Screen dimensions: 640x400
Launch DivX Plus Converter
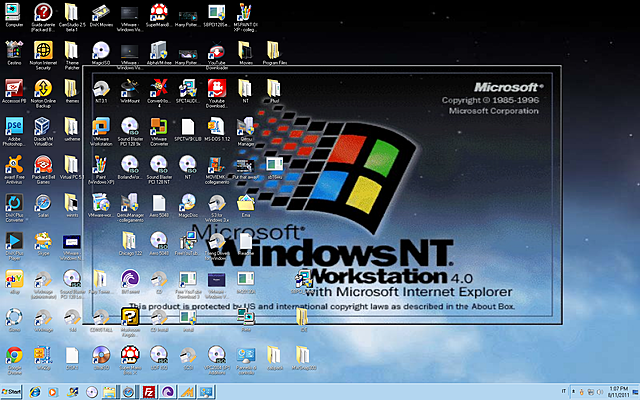[14, 207]
